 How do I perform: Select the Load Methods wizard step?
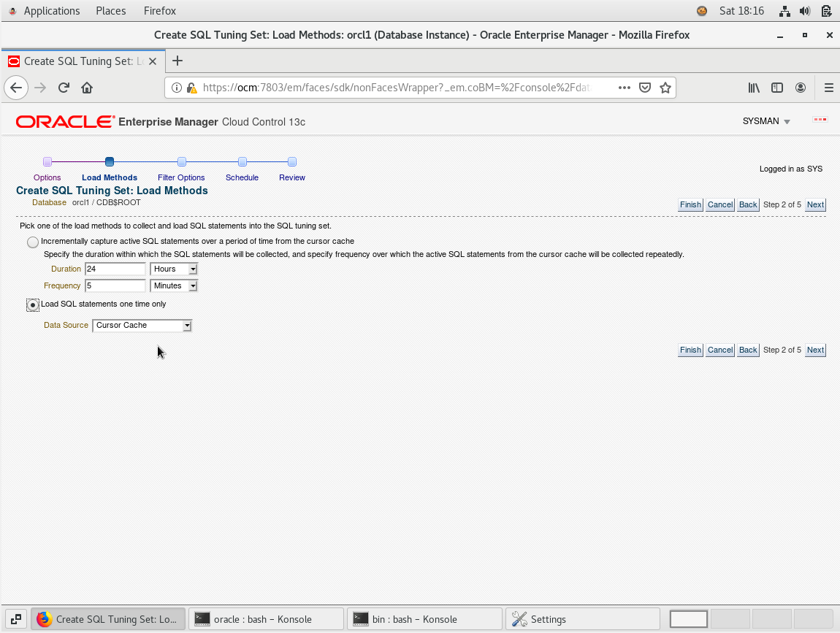pos(110,177)
